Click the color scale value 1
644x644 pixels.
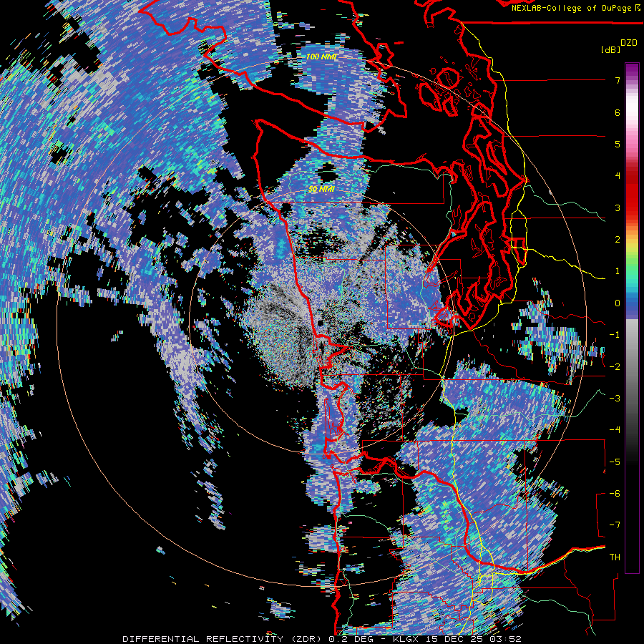click(x=618, y=271)
